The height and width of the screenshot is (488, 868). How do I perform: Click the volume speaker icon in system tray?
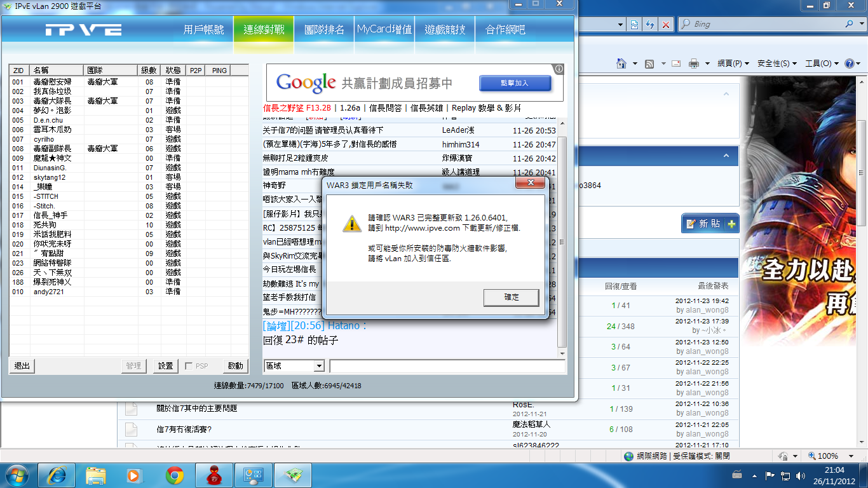click(799, 475)
